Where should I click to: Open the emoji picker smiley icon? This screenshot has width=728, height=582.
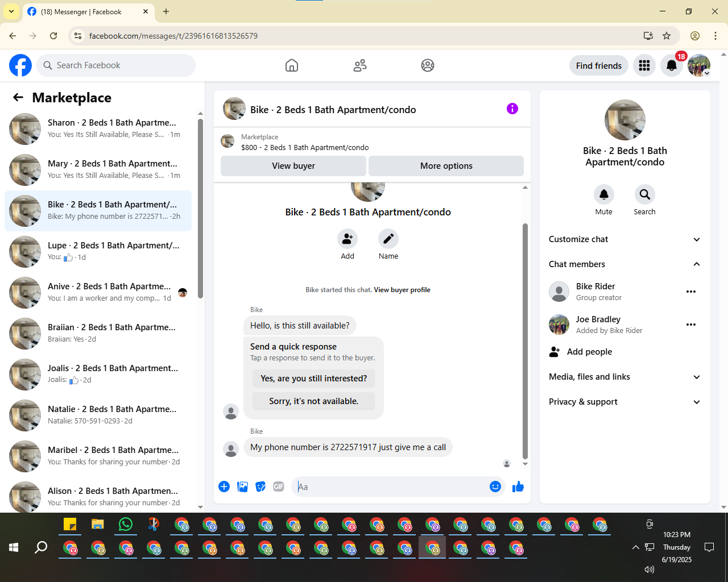495,487
